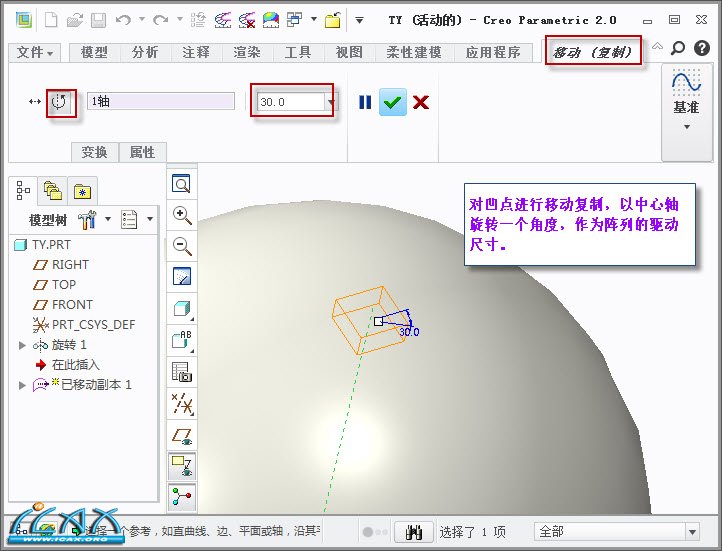Click the 1轴 reference collector field

160,102
